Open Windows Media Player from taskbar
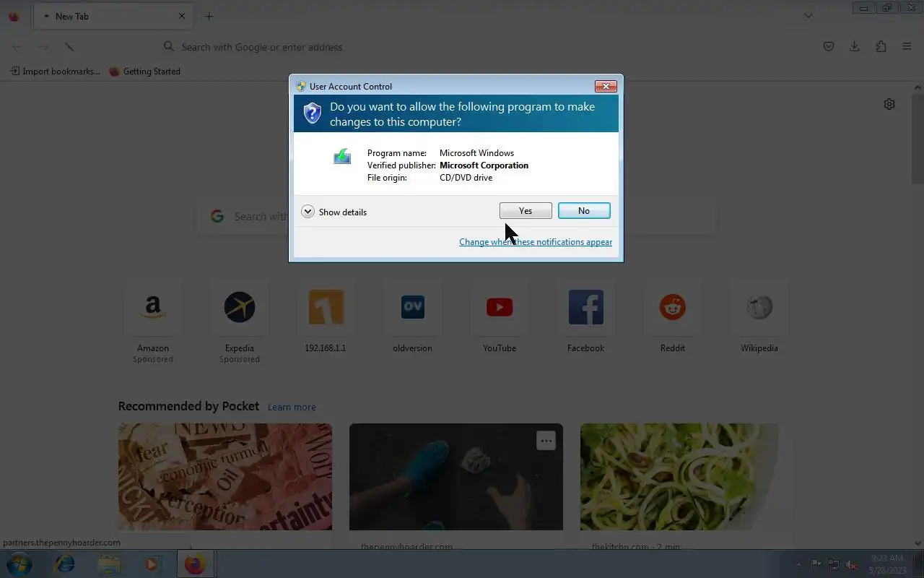The image size is (924, 578). 152,564
